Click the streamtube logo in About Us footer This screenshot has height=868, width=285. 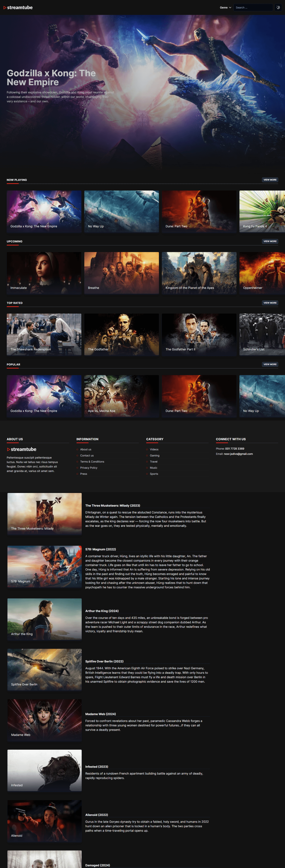tap(22, 449)
